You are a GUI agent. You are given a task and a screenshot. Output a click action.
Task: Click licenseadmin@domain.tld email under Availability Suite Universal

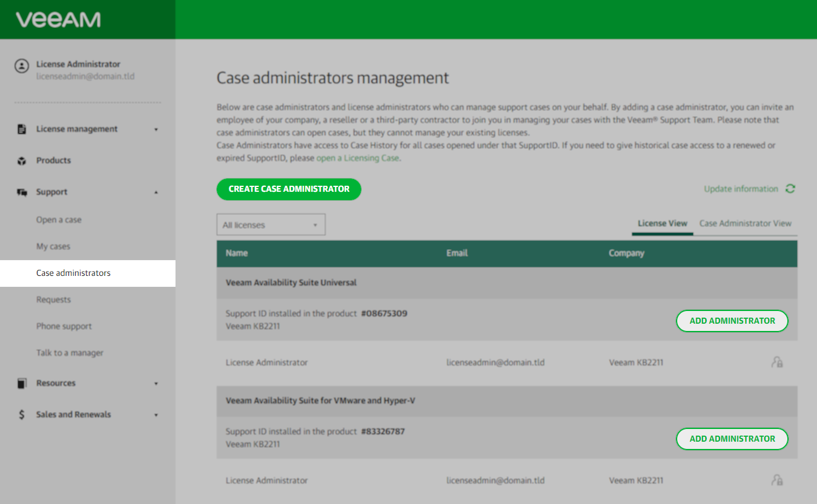pyautogui.click(x=496, y=362)
